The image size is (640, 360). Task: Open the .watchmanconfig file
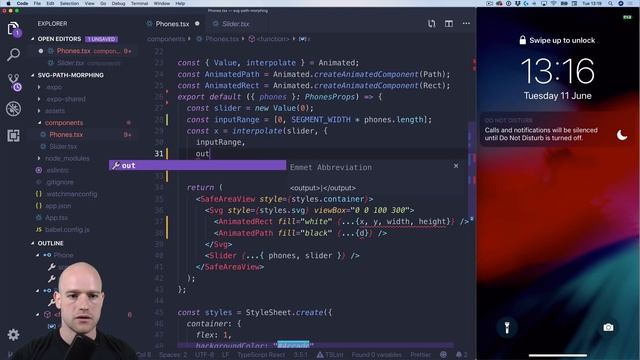71,194
